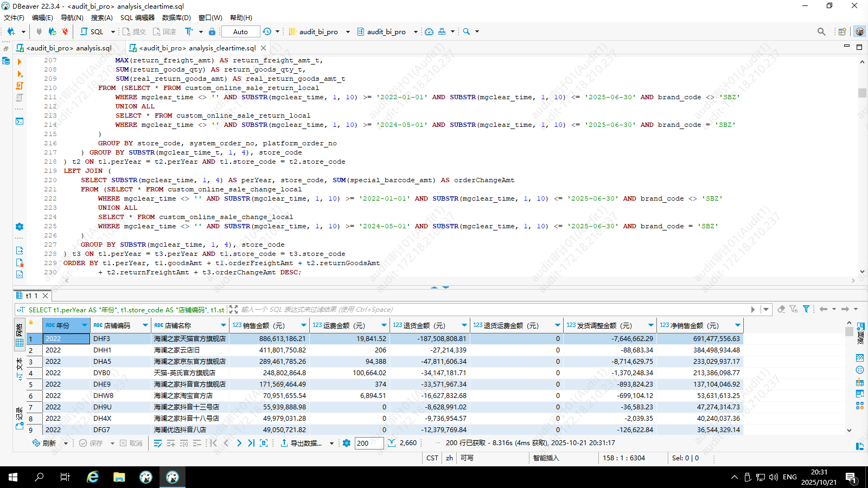Click the new database connection plug icon
The image size is (868, 488).
[x=11, y=31]
